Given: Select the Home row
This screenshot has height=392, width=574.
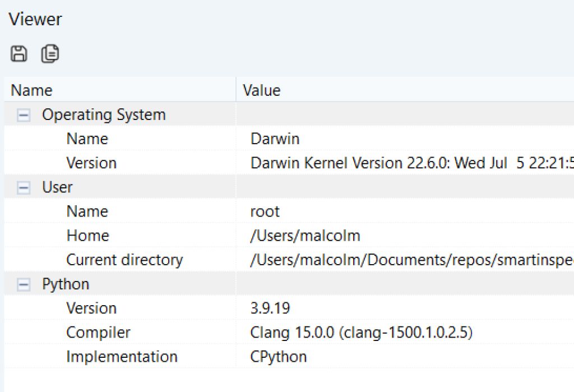Looking at the screenshot, I should coord(87,236).
